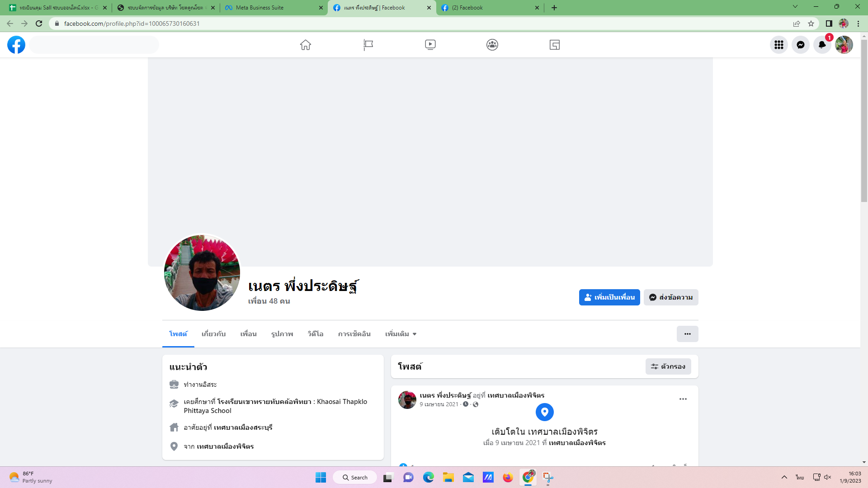
Task: Open the post's three-dot menu
Action: tap(683, 399)
